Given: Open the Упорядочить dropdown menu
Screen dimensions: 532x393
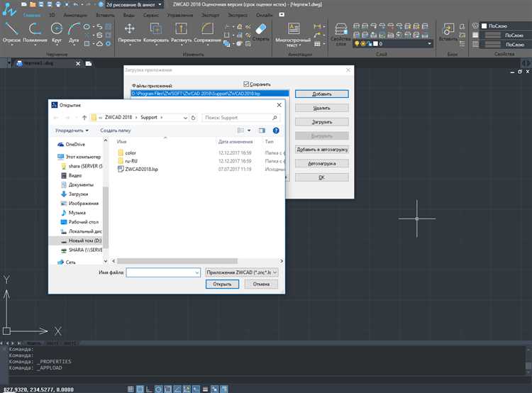Looking at the screenshot, I should click(x=72, y=131).
